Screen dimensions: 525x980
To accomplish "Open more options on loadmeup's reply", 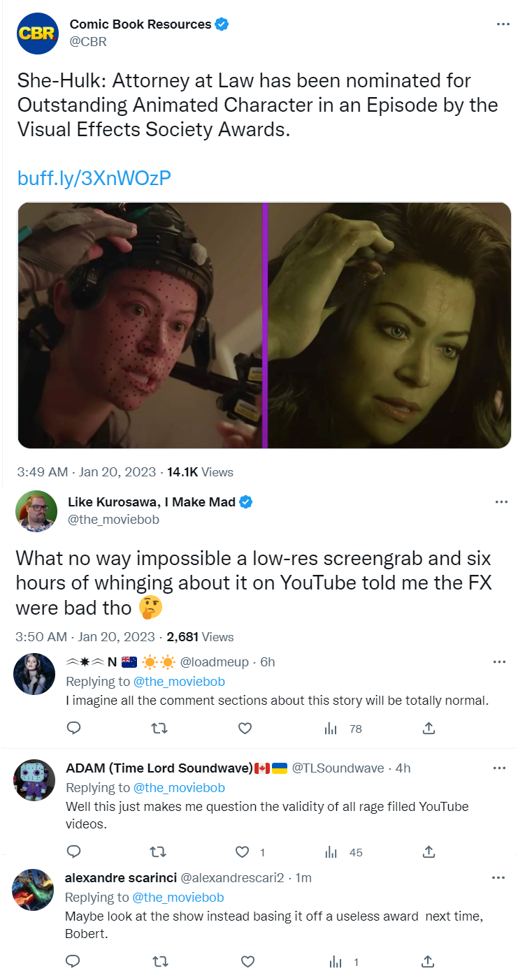I will (x=499, y=661).
